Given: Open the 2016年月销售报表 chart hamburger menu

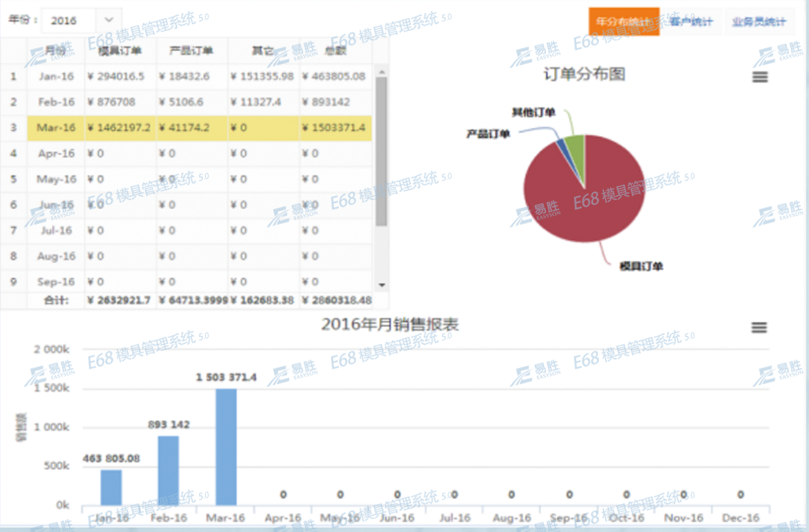Looking at the screenshot, I should tap(759, 327).
